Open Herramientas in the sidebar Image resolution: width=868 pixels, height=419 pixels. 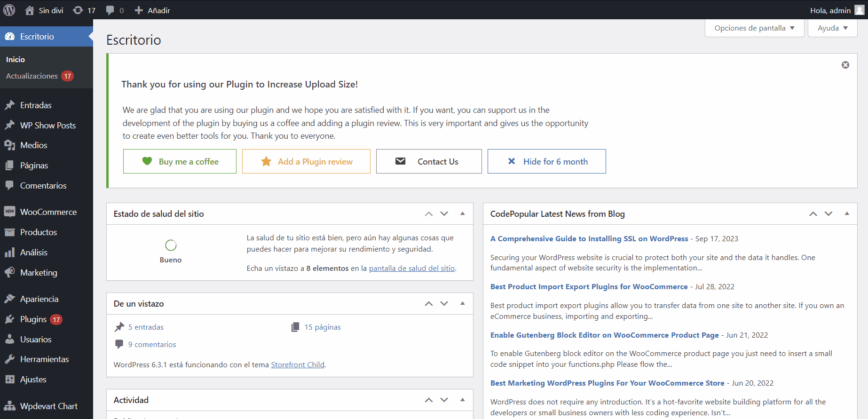coord(44,359)
